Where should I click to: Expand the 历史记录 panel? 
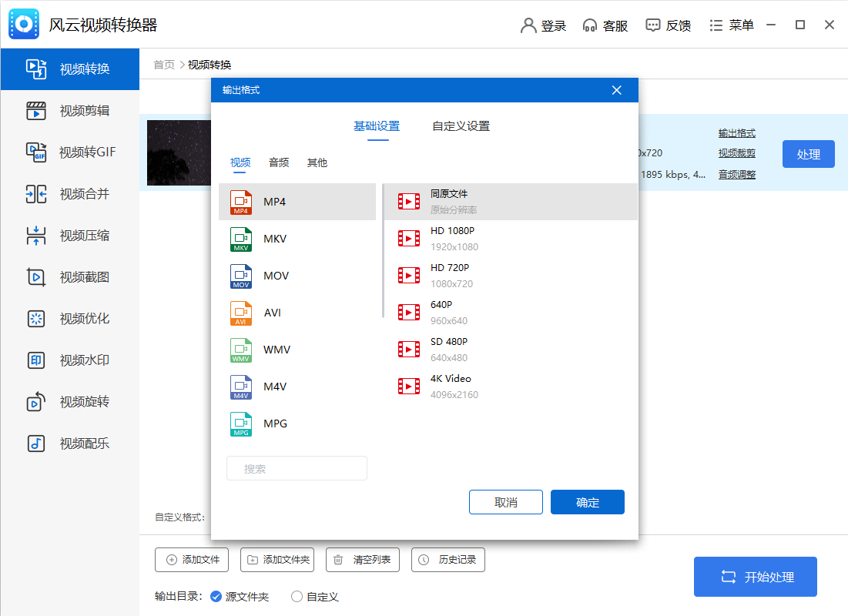(447, 560)
